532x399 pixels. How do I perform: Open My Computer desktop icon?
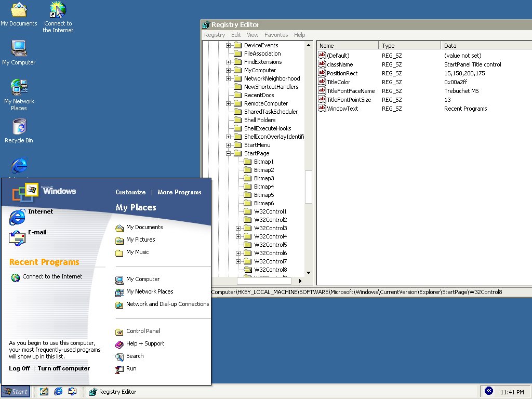tap(19, 52)
